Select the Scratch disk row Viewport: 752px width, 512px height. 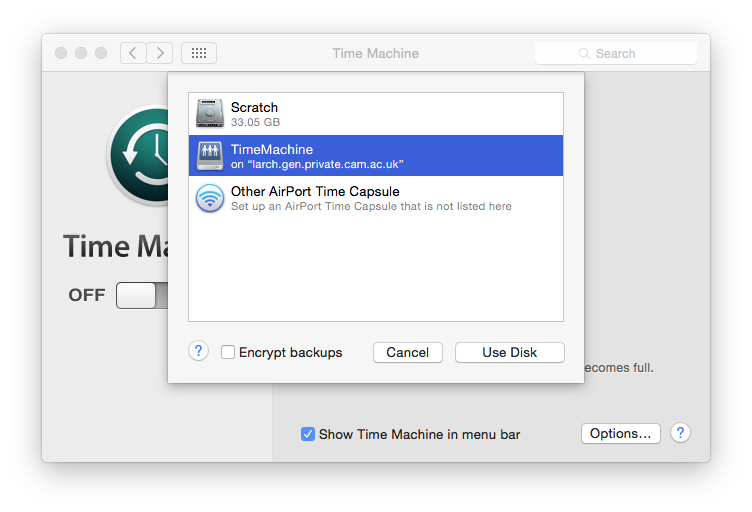(x=376, y=114)
